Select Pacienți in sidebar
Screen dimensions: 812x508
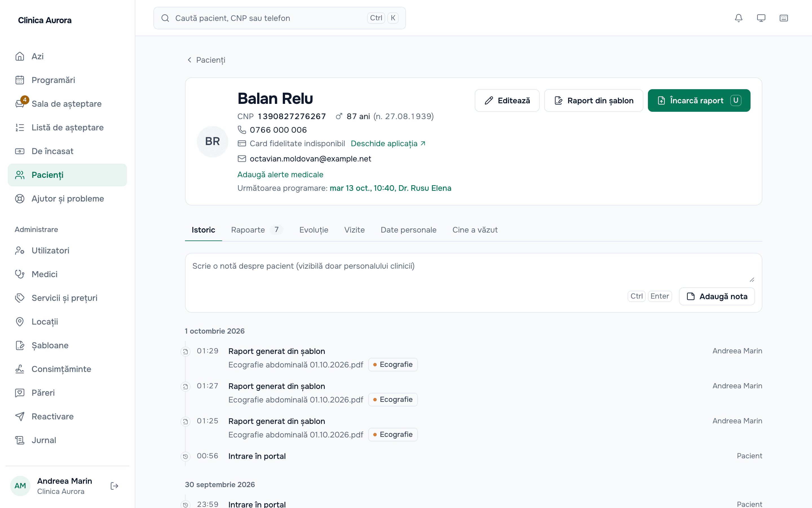coord(67,175)
